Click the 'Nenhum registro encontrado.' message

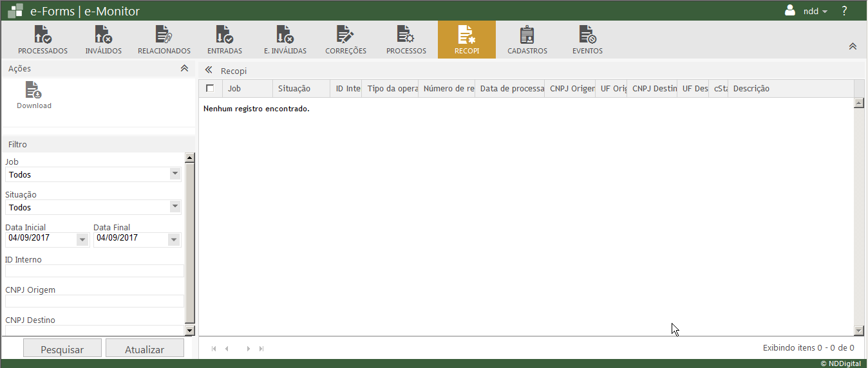(256, 109)
